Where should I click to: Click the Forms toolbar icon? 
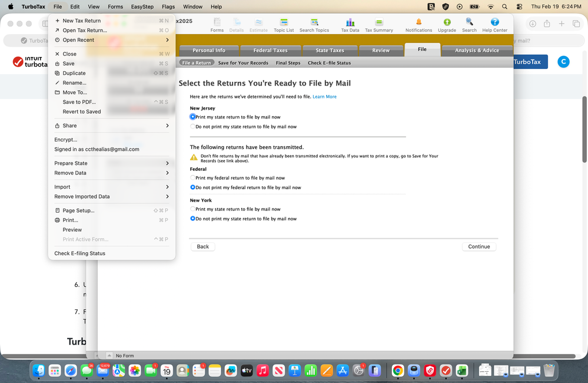point(217,22)
